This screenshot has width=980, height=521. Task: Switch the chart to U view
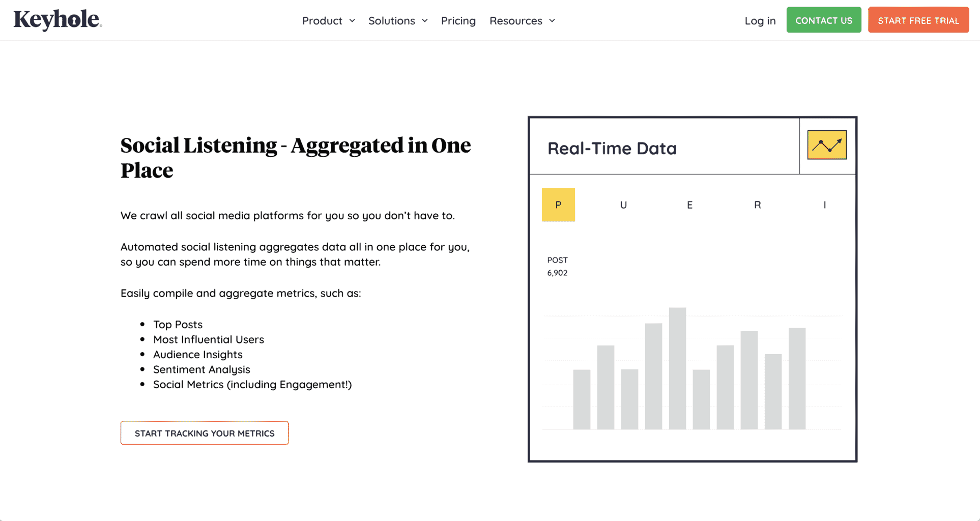click(x=623, y=205)
